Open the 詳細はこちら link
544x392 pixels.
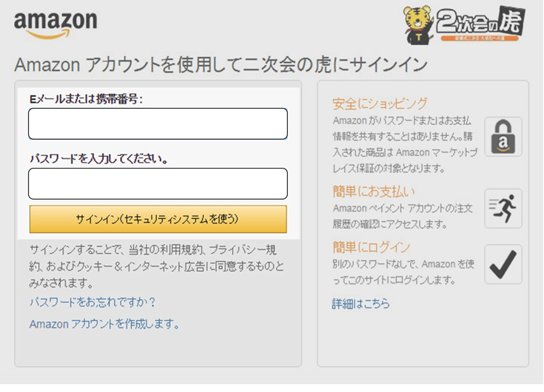point(360,303)
